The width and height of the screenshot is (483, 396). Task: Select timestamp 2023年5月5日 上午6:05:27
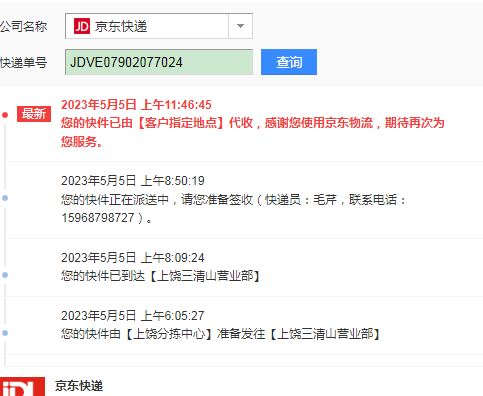[x=133, y=316]
